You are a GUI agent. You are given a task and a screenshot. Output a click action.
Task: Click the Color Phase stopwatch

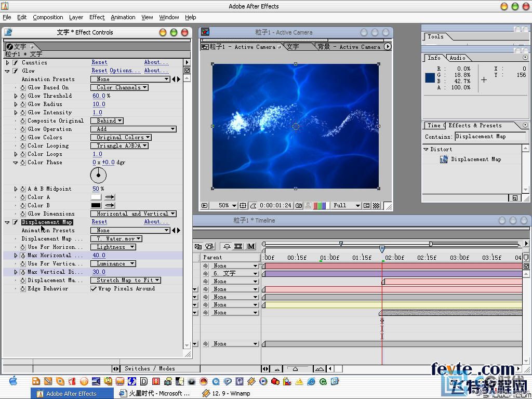tap(23, 163)
